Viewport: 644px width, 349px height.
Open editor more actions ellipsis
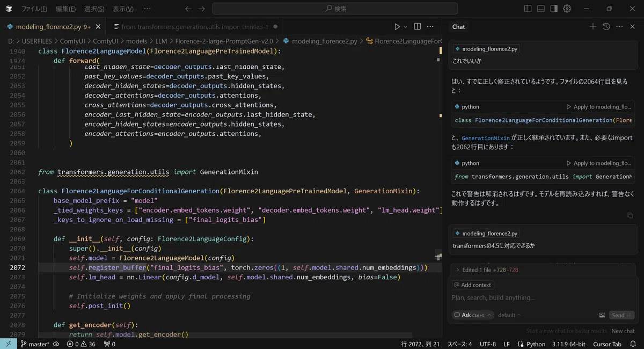point(431,26)
